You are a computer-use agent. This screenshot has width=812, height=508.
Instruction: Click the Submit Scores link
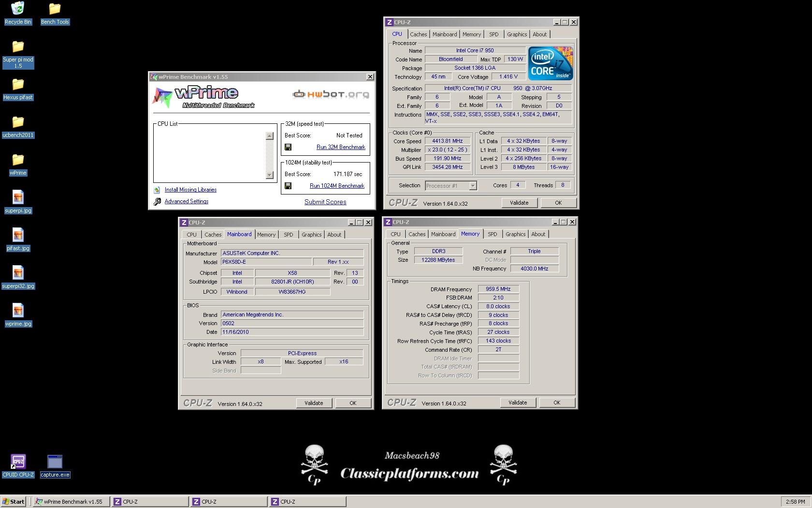click(x=325, y=202)
